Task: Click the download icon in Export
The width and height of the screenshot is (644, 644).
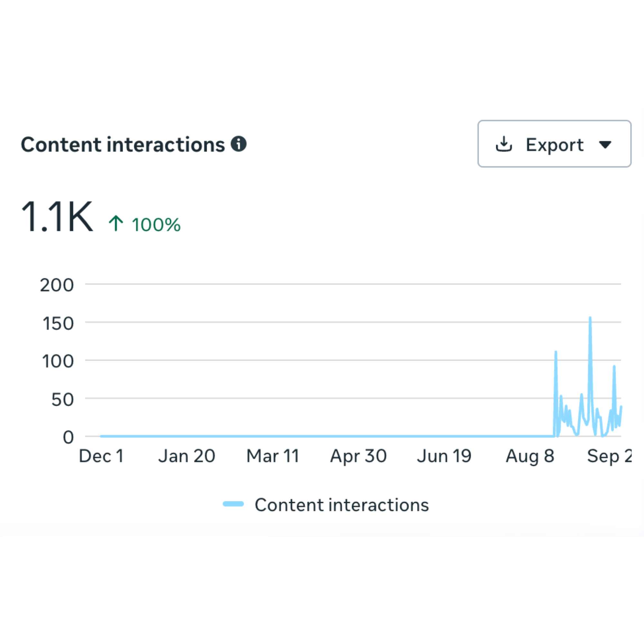Action: [x=504, y=144]
